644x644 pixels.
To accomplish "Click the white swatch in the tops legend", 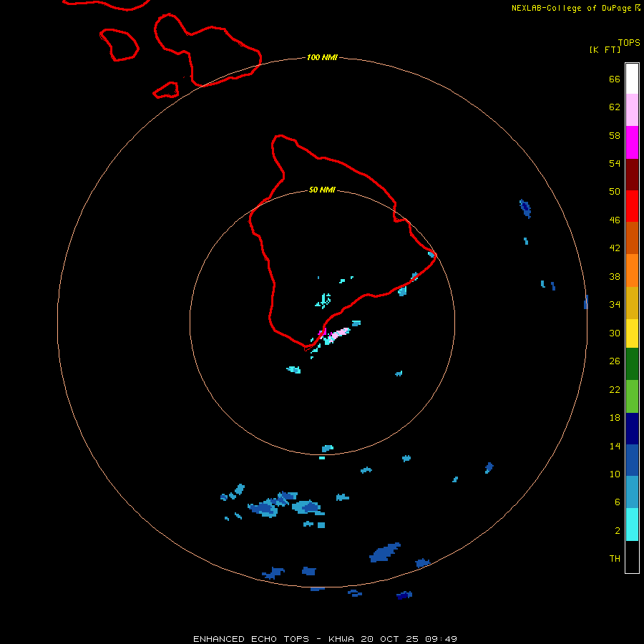I will 632,79.
